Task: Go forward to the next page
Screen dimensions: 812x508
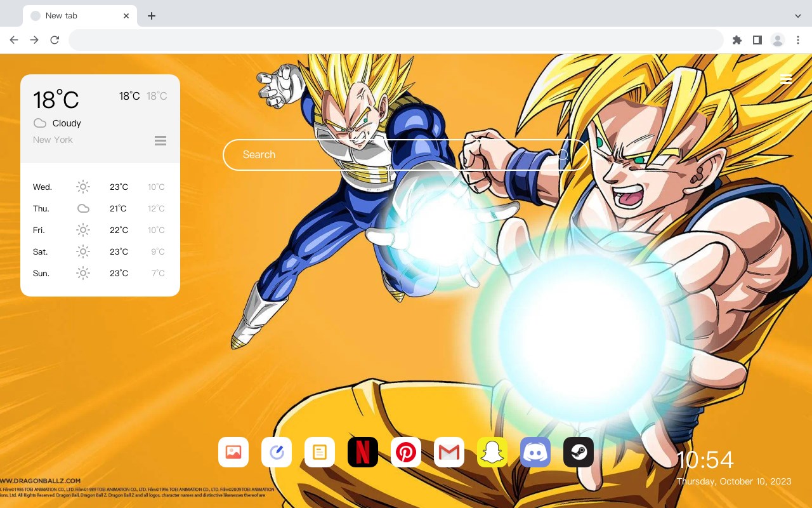Action: point(34,40)
